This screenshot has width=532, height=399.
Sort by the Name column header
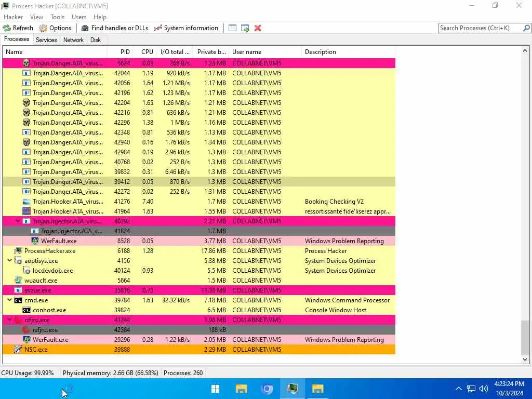tap(55, 52)
